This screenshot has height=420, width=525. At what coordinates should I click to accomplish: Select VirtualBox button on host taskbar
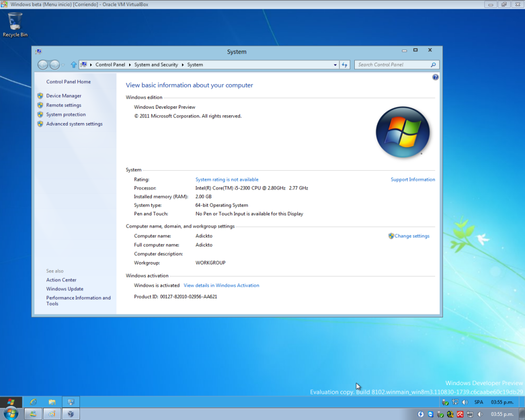point(71,414)
